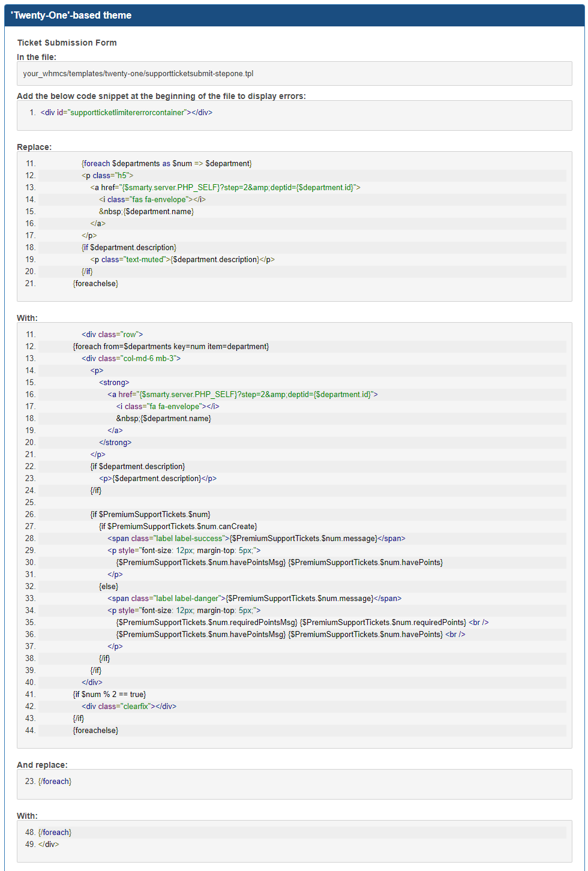Click the p class="h5" code line
The height and width of the screenshot is (871, 588).
(x=107, y=176)
